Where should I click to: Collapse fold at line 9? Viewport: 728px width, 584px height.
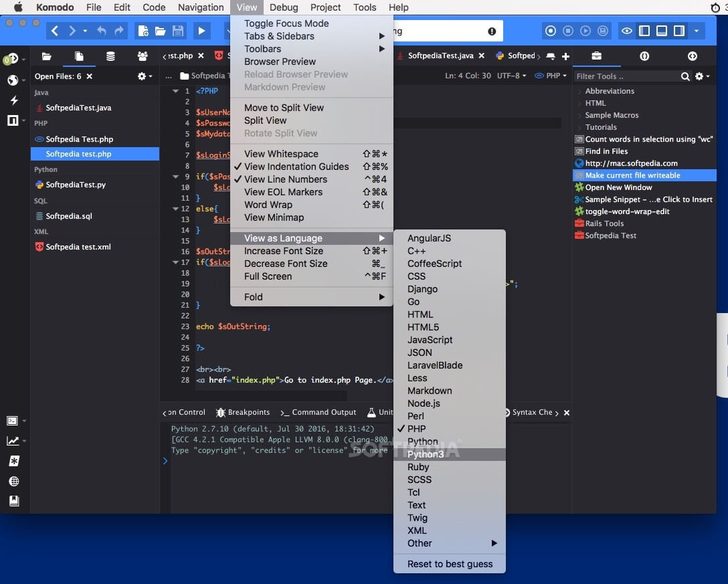click(175, 177)
